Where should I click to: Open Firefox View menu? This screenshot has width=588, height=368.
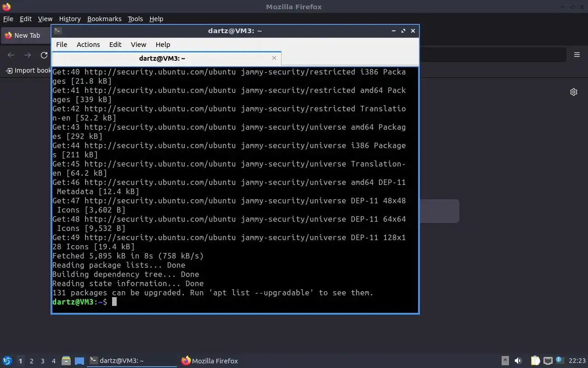[45, 19]
